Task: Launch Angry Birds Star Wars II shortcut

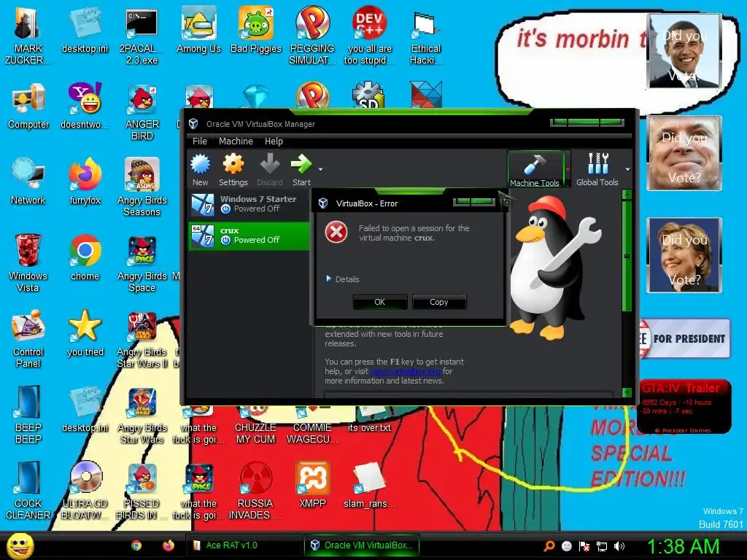Action: coord(142,340)
